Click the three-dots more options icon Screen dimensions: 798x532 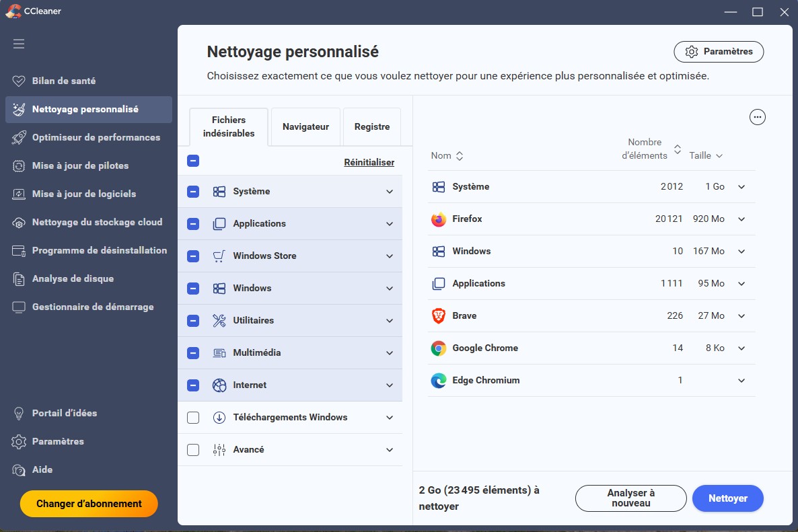pos(758,117)
